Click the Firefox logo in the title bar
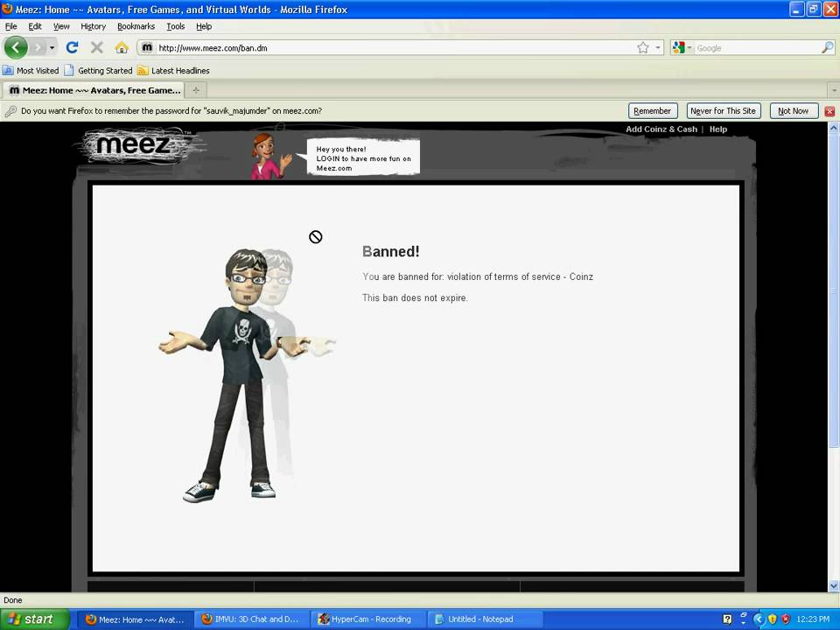The width and height of the screenshot is (840, 630). 7,9
